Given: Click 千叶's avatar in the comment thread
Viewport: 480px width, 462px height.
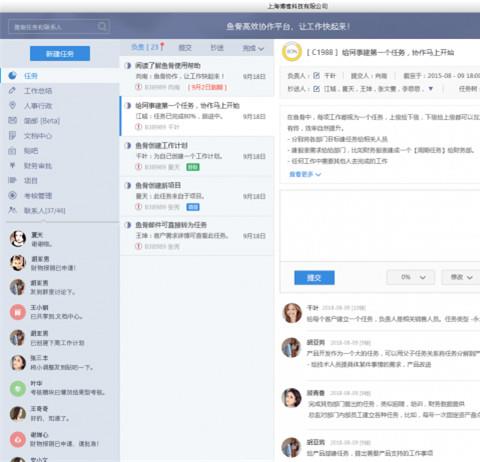Looking at the screenshot, I should (292, 313).
